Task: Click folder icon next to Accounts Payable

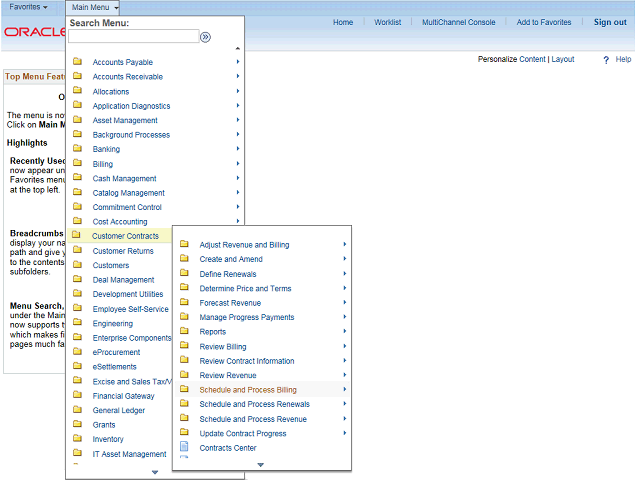Action: click(x=77, y=62)
